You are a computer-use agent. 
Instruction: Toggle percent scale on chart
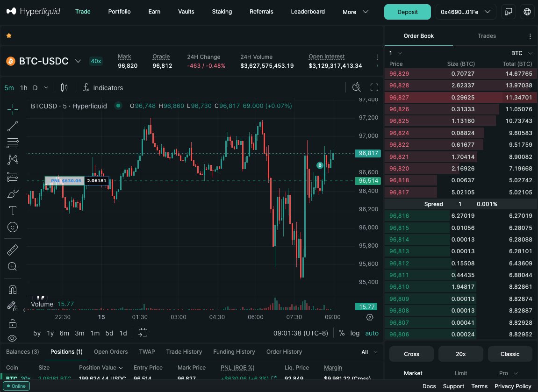[x=341, y=333]
